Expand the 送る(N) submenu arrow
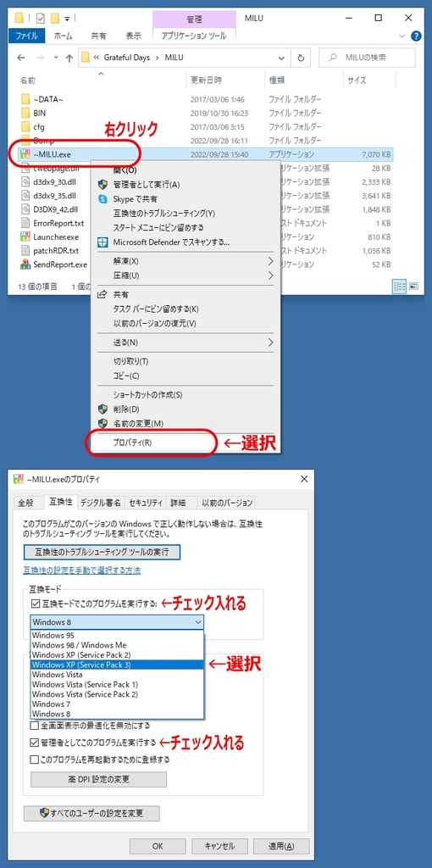This screenshot has height=868, width=432. 270,342
